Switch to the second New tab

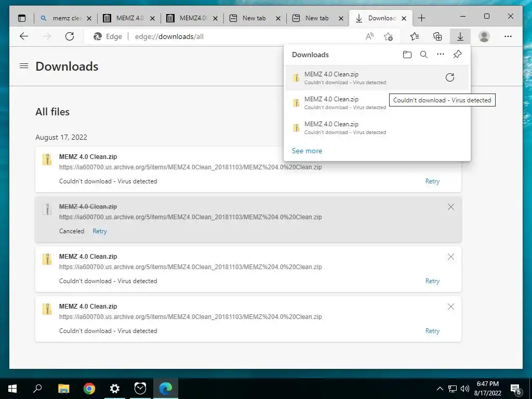pos(317,18)
